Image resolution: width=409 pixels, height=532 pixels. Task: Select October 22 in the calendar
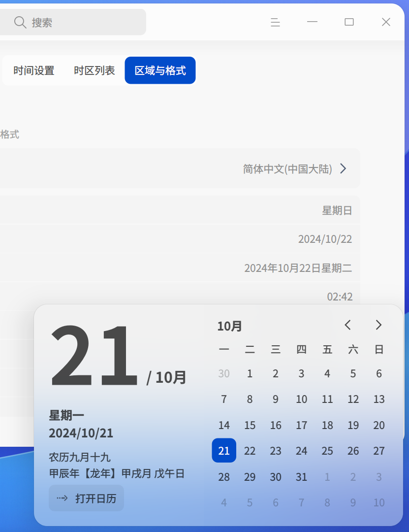click(250, 451)
